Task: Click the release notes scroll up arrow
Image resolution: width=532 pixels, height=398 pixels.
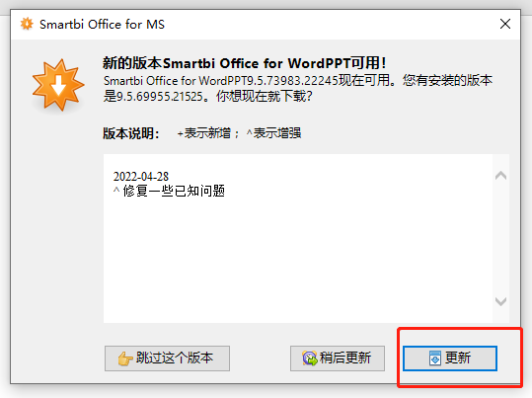Action: 500,176
